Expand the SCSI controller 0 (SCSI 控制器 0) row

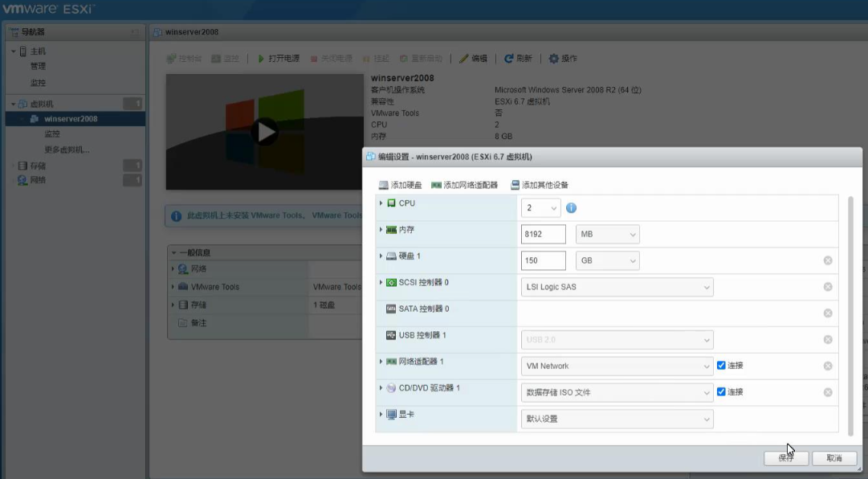(381, 282)
